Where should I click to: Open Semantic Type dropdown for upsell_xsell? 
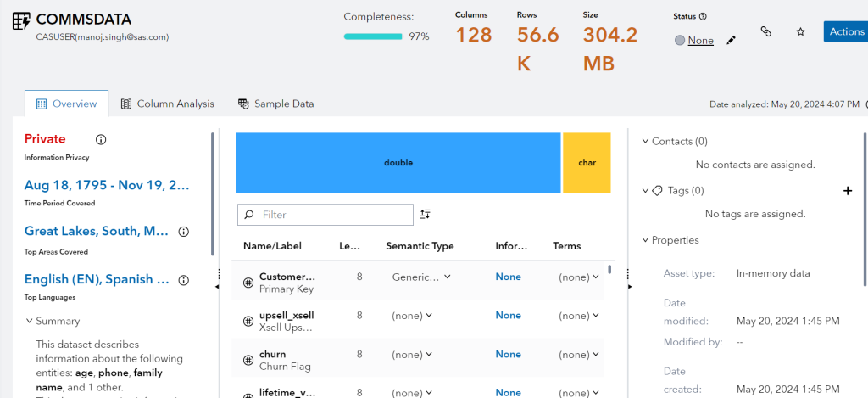point(429,316)
